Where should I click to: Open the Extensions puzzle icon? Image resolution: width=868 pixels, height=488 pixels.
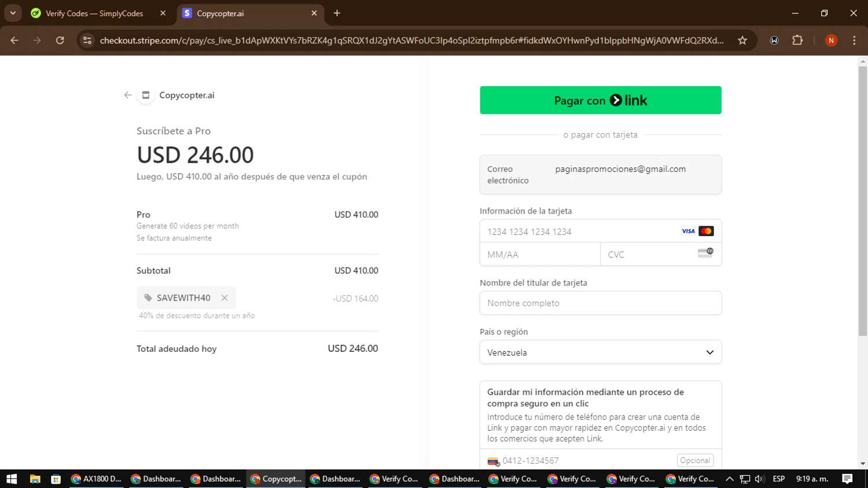[797, 41]
